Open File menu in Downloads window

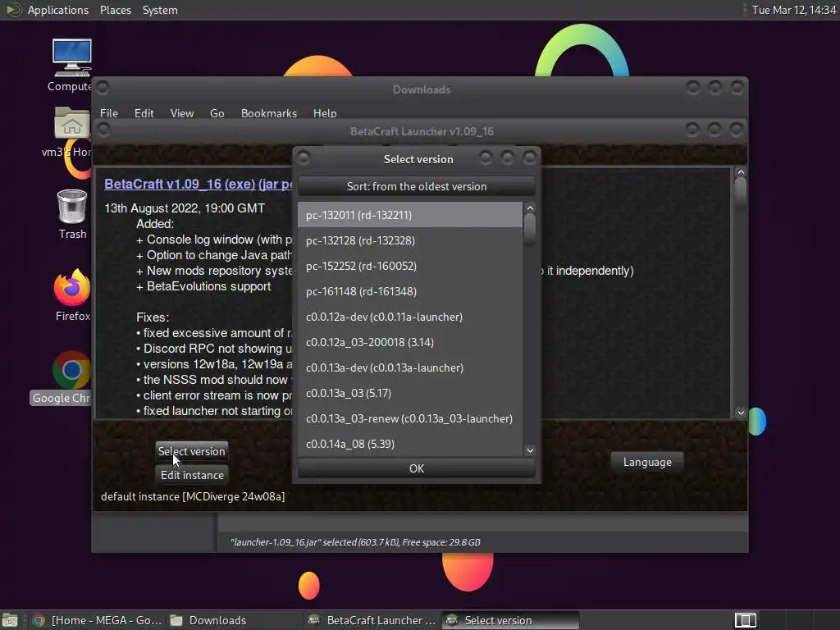coord(109,113)
